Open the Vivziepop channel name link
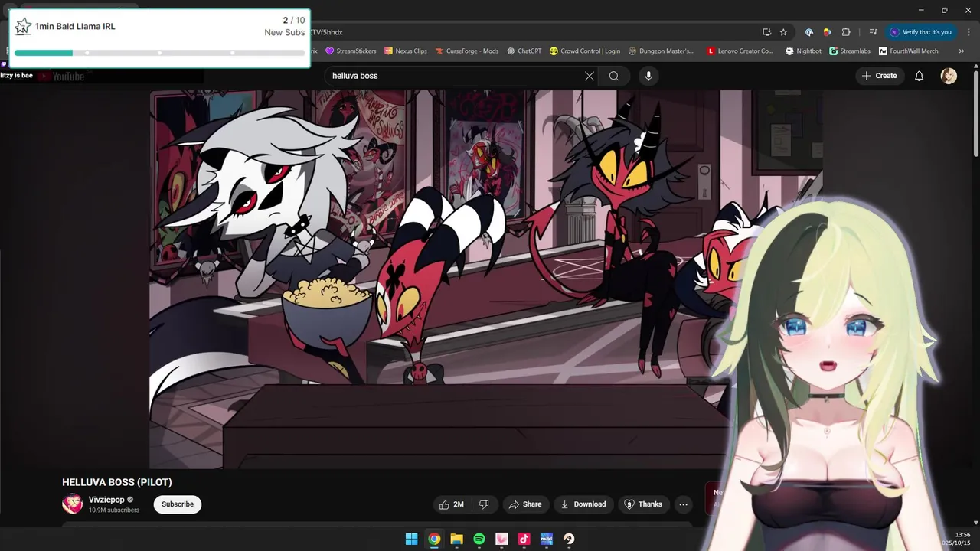This screenshot has height=551, width=980. [106, 500]
